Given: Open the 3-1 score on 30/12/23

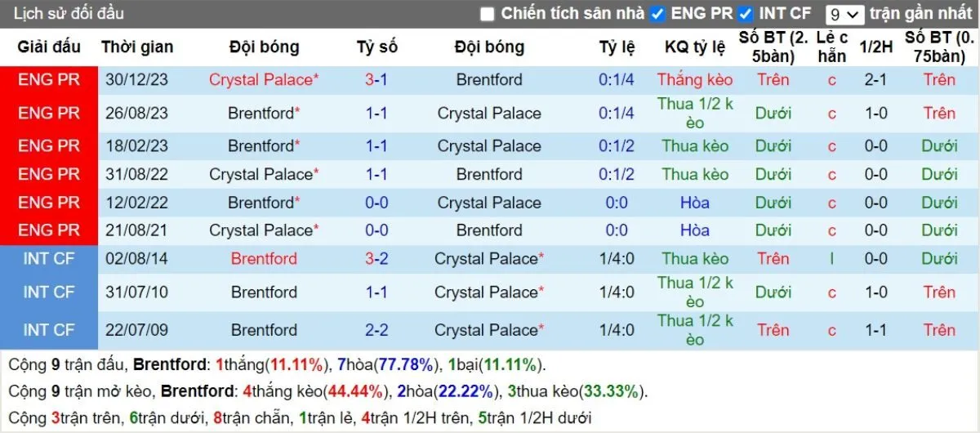Looking at the screenshot, I should pyautogui.click(x=376, y=80).
